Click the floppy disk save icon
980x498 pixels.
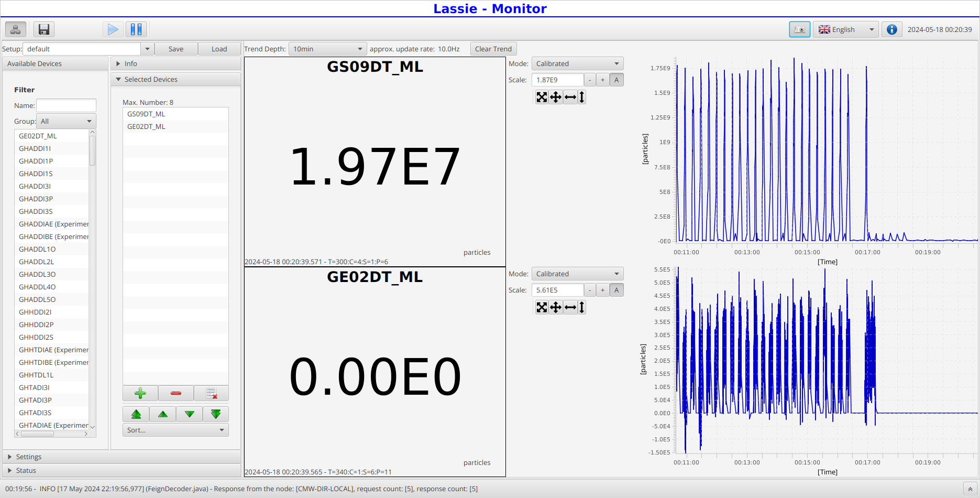[44, 29]
